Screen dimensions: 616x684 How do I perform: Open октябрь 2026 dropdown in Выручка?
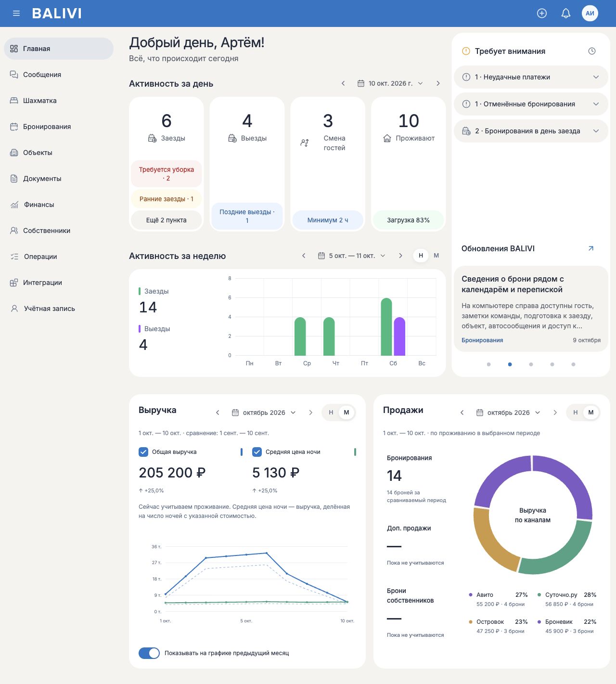pos(264,413)
